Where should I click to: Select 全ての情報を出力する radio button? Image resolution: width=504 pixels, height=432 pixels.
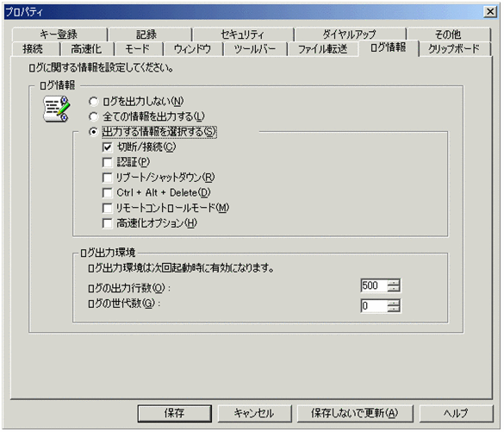94,116
